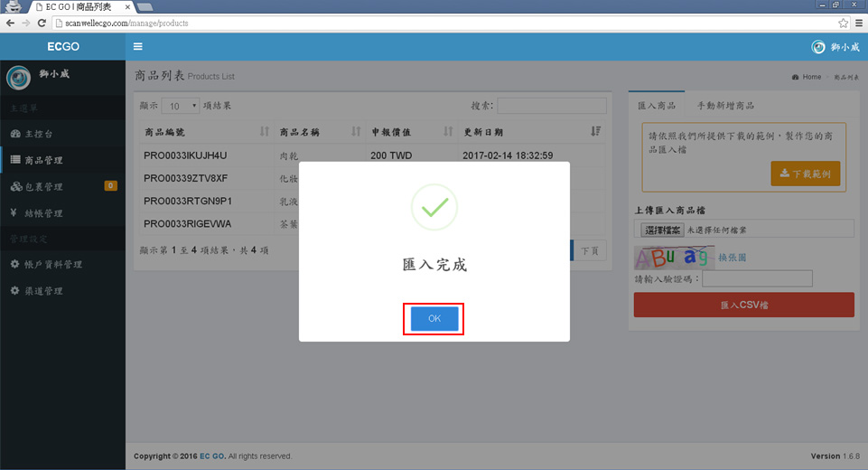The image size is (868, 470).
Task: Click 選擇檔案 to choose a file
Action: pos(659,230)
